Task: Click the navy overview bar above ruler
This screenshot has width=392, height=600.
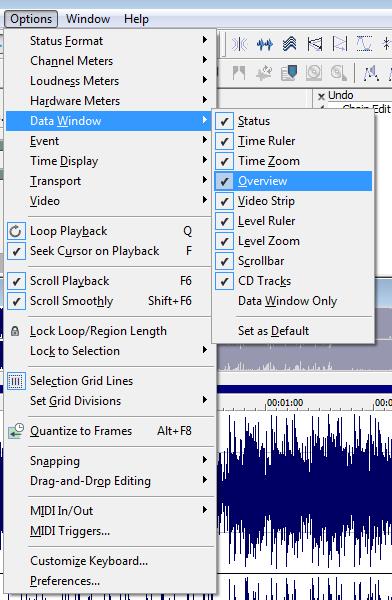Action: [x=305, y=389]
